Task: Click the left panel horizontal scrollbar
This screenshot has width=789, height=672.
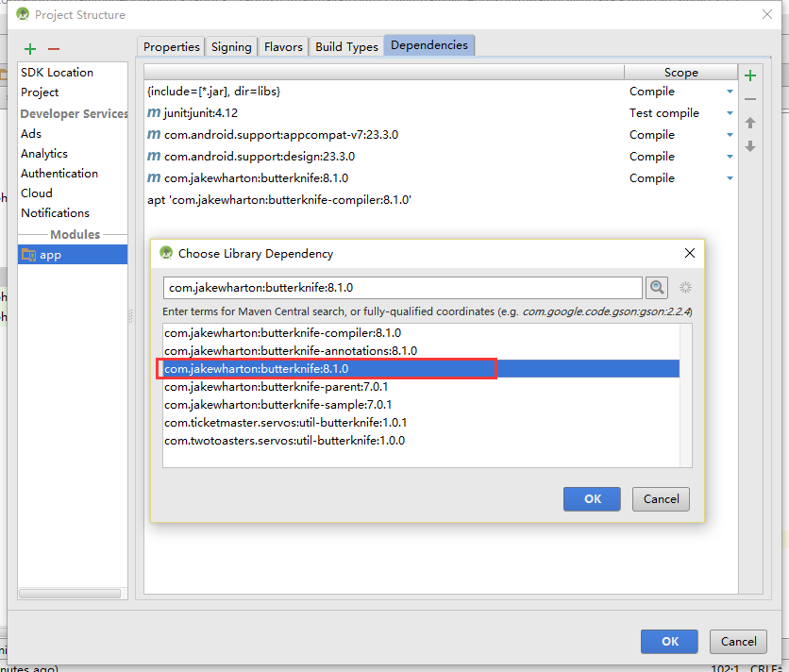Action: tap(70, 594)
